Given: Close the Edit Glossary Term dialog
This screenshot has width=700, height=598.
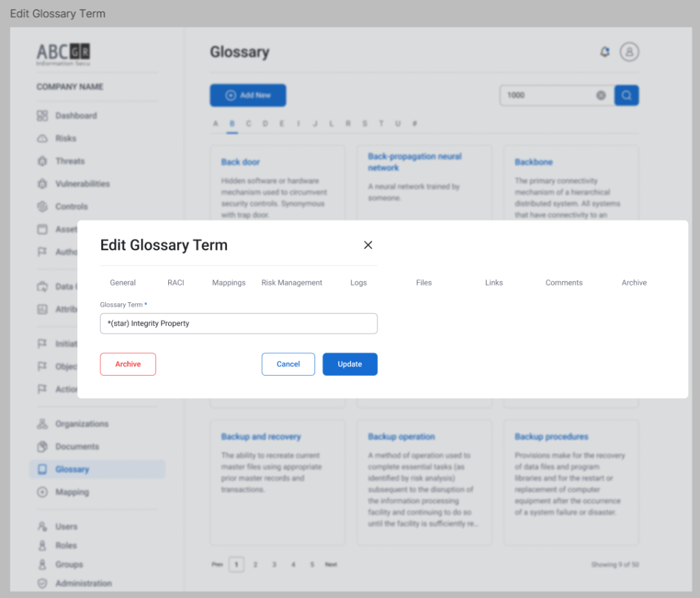Looking at the screenshot, I should click(x=368, y=245).
